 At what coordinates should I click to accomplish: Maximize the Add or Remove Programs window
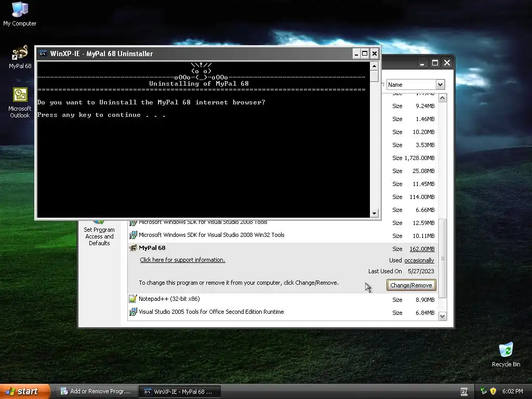point(435,63)
